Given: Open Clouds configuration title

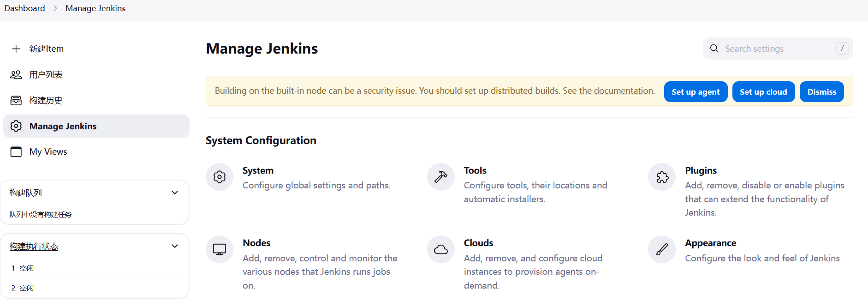Looking at the screenshot, I should click(478, 243).
